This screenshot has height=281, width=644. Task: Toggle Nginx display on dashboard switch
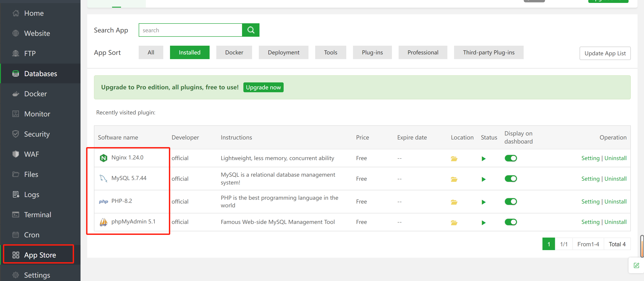(x=510, y=158)
